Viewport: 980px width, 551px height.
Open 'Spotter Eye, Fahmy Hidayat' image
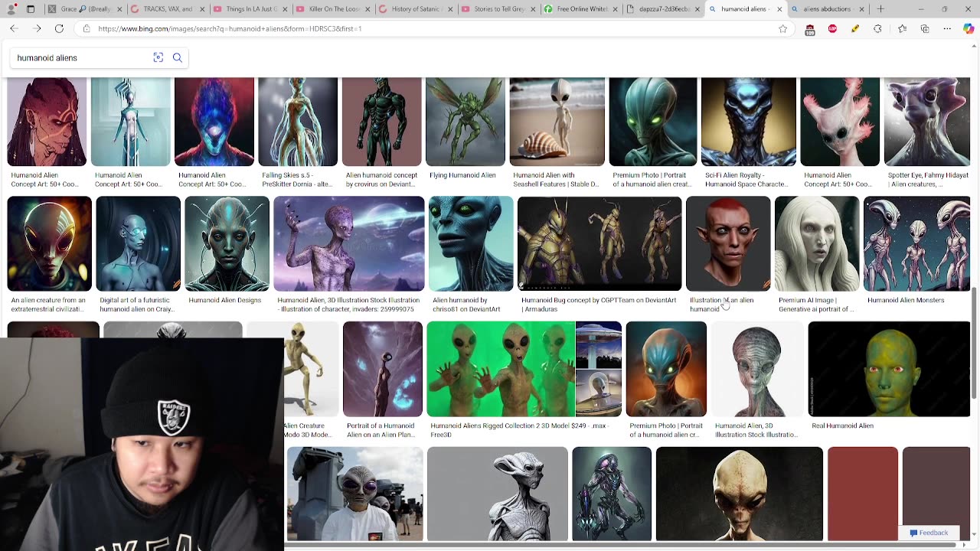(927, 122)
